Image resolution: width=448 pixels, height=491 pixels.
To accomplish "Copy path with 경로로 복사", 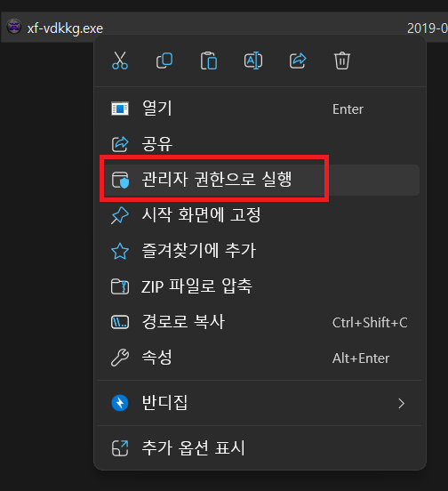I will tap(260, 322).
